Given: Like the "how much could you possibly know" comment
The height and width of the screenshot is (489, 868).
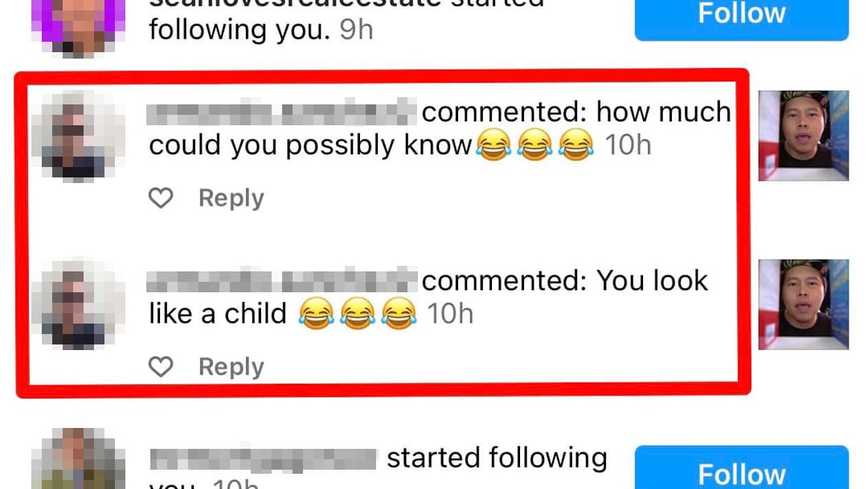Looking at the screenshot, I should tap(161, 198).
